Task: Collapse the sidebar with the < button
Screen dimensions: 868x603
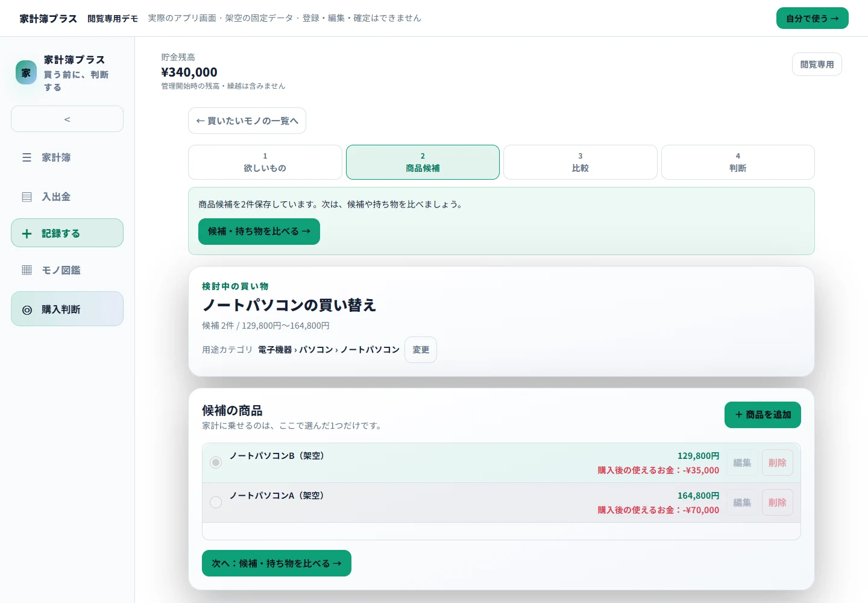Action: point(67,119)
